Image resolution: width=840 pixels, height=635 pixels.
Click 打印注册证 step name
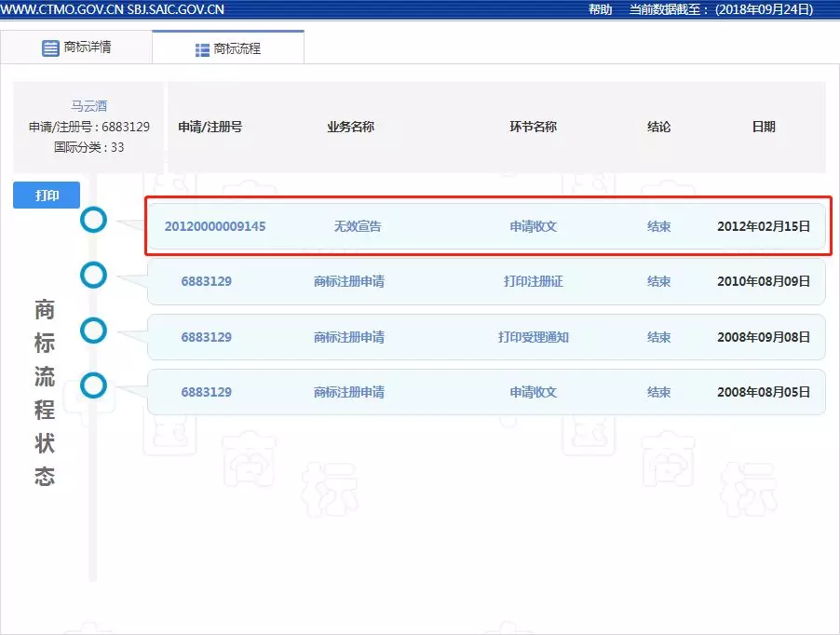[x=533, y=281]
